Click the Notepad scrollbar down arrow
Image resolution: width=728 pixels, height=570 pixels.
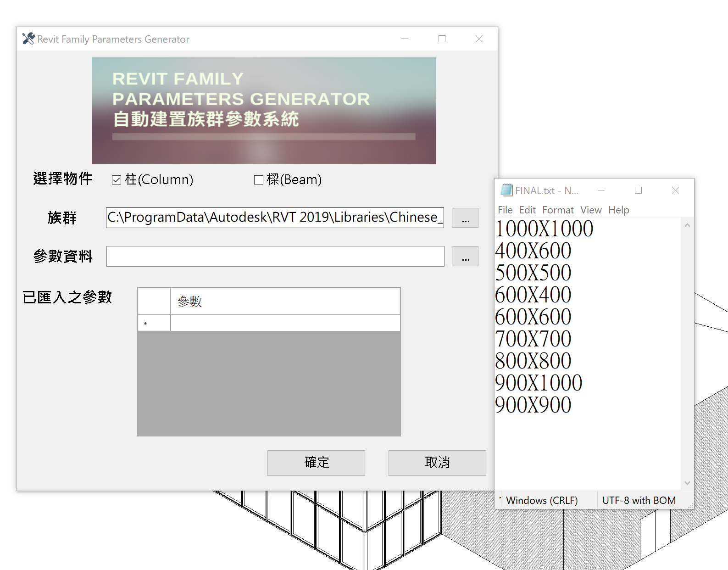click(x=687, y=483)
